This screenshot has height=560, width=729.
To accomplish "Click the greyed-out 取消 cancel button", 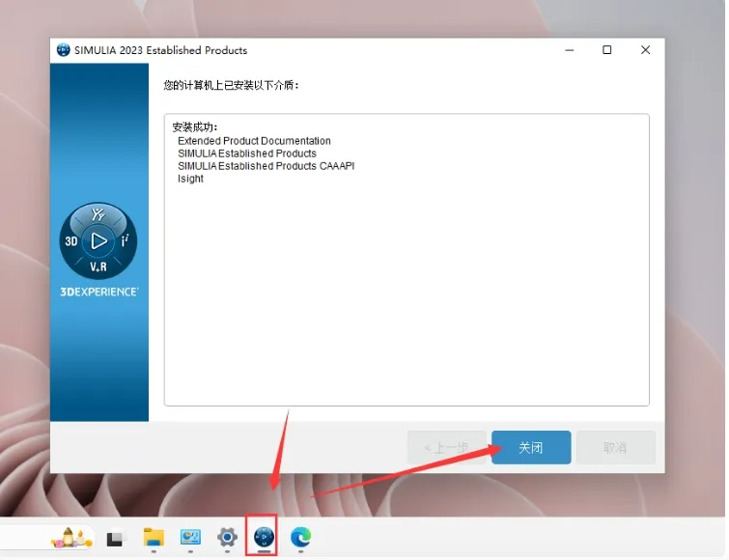I will tap(616, 447).
